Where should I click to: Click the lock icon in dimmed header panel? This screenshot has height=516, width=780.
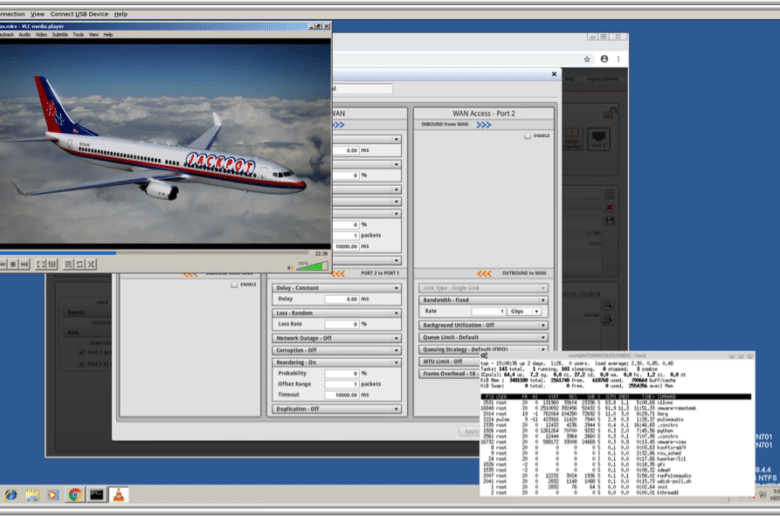[609, 113]
